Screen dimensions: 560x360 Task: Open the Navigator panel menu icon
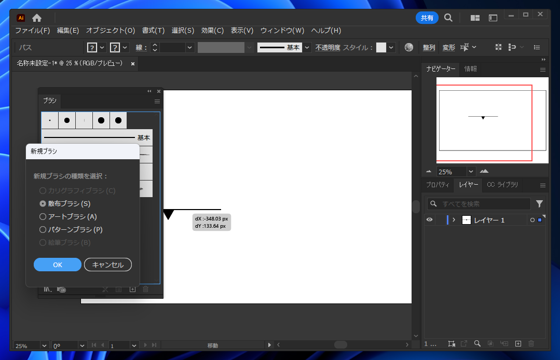(x=543, y=70)
